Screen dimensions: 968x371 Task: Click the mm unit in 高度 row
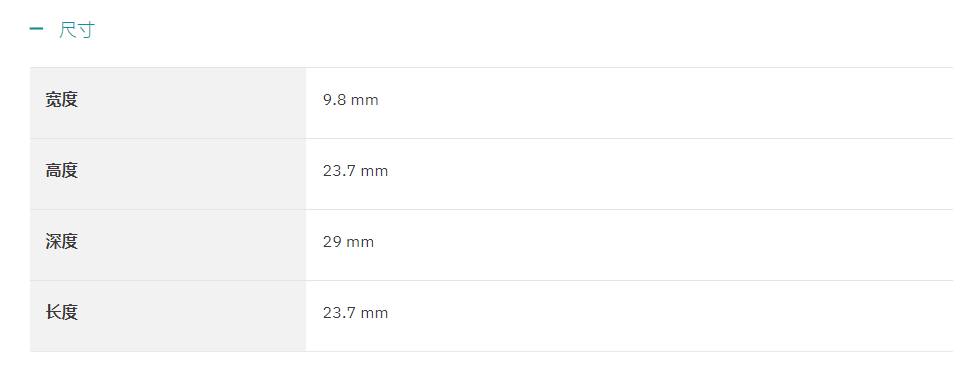pyautogui.click(x=374, y=172)
